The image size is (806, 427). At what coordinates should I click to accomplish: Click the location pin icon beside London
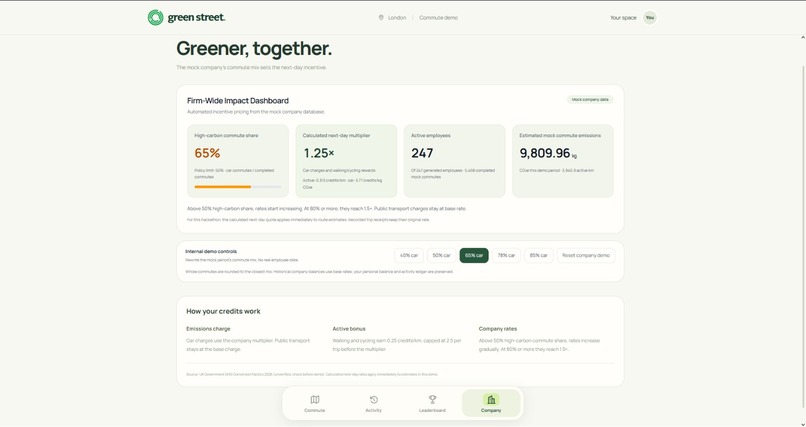381,17
